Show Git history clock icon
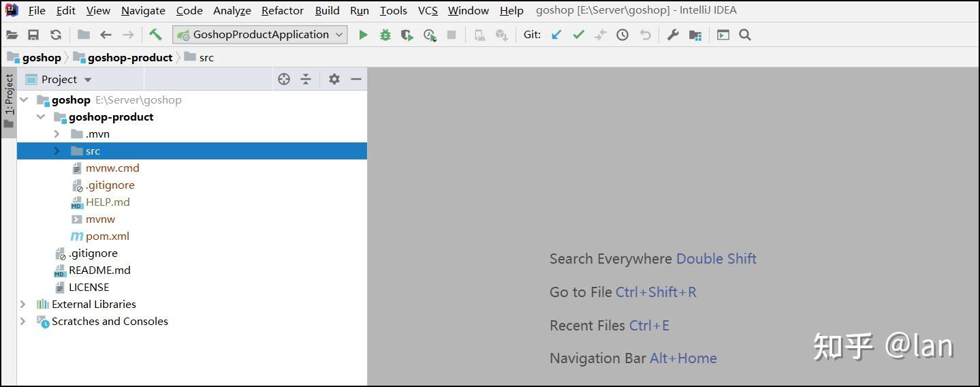The image size is (980, 387). 622,35
